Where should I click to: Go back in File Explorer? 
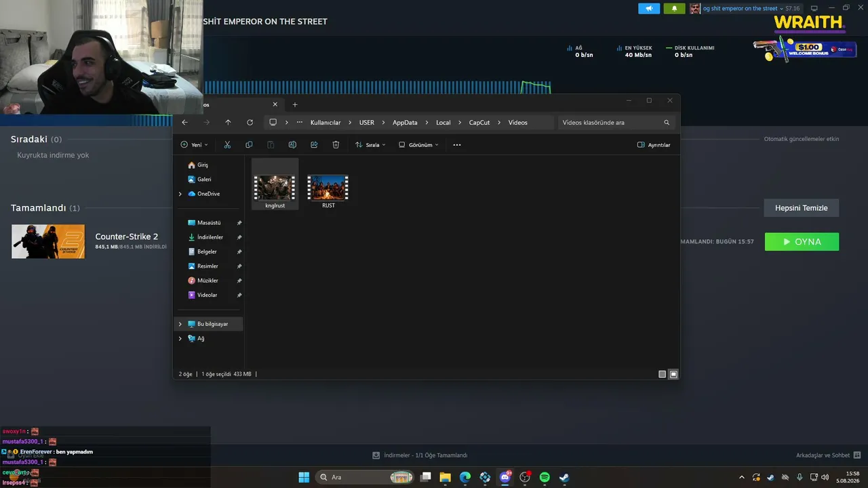pos(184,123)
